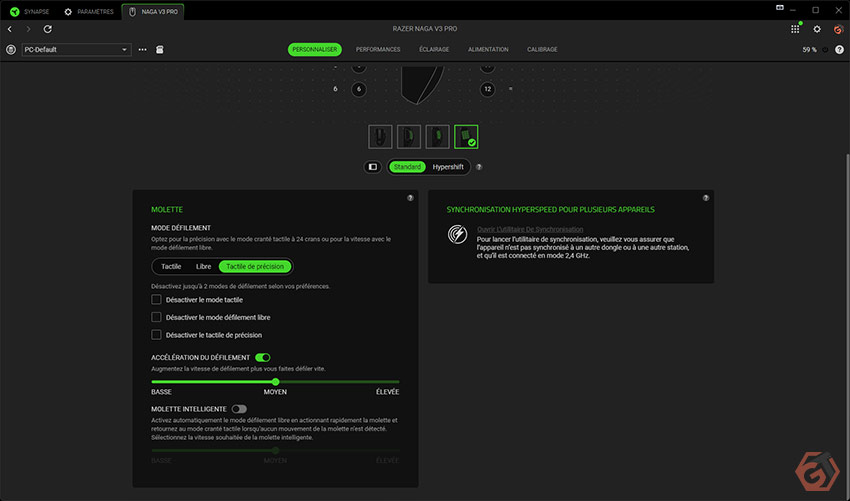
Task: Select the fourth checked mouse view thumbnail
Action: pos(466,137)
